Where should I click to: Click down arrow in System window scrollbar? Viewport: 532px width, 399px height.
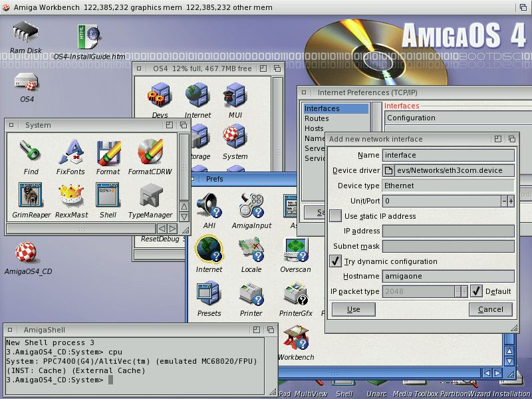pos(184,217)
